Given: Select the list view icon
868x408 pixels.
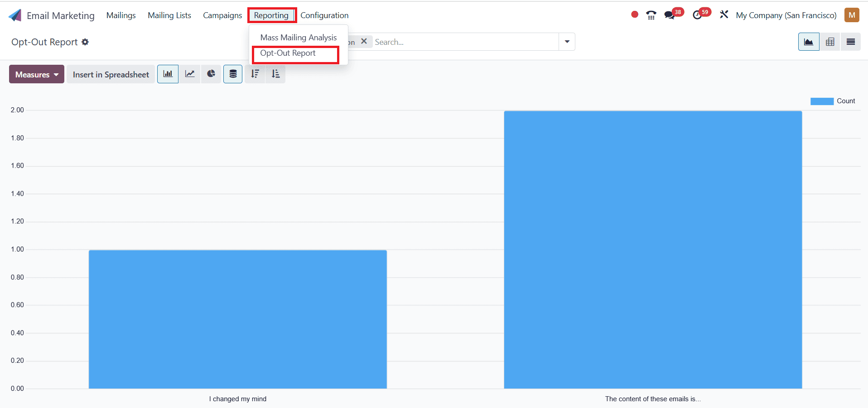Looking at the screenshot, I should tap(851, 42).
